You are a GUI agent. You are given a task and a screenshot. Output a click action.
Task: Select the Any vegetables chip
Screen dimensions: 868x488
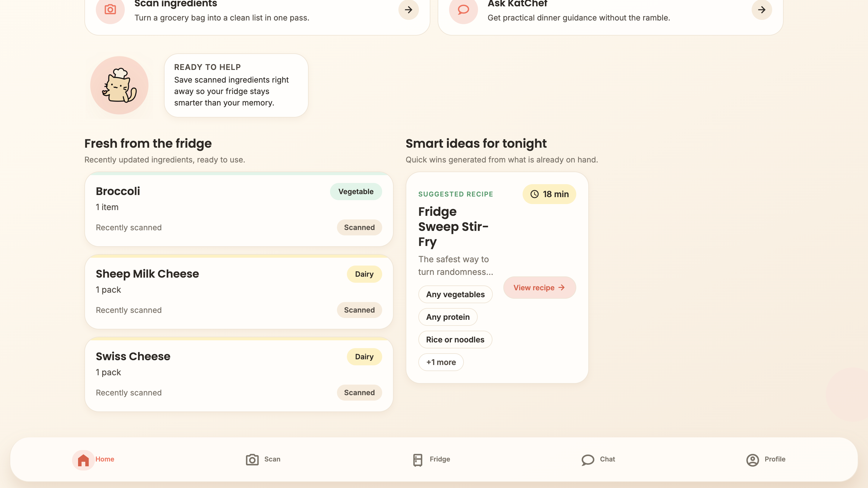[455, 294]
